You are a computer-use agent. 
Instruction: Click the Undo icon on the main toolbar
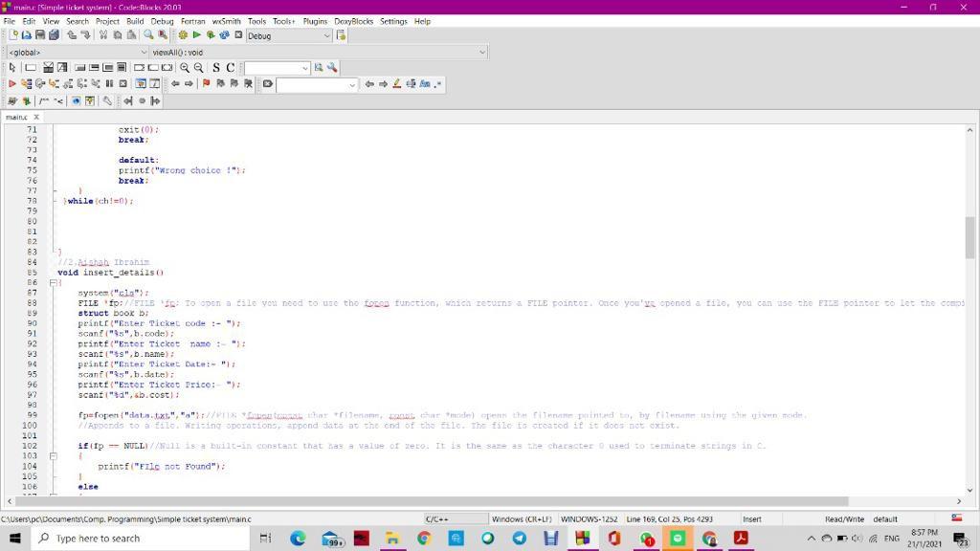(x=71, y=35)
